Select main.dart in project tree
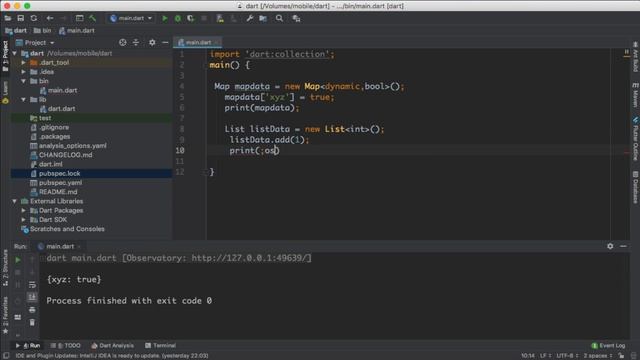The height and width of the screenshot is (360, 640). pos(62,90)
